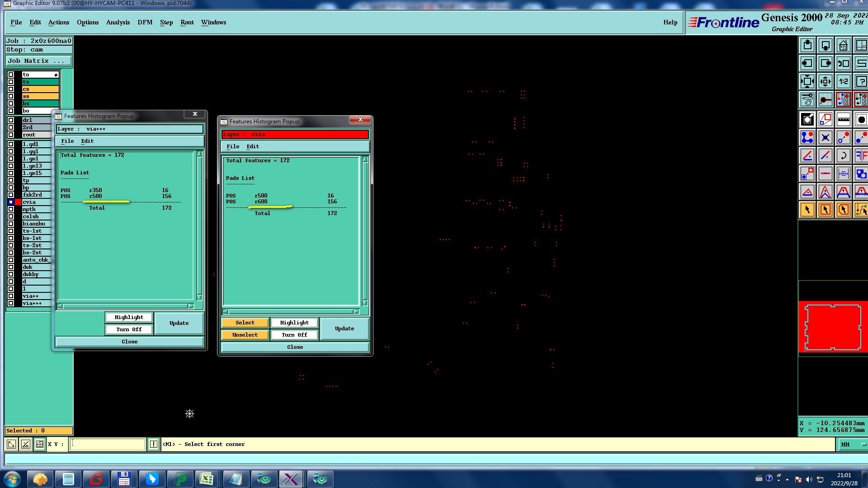Select the rectangle selection arrow tool
The image size is (868, 488).
(x=826, y=210)
